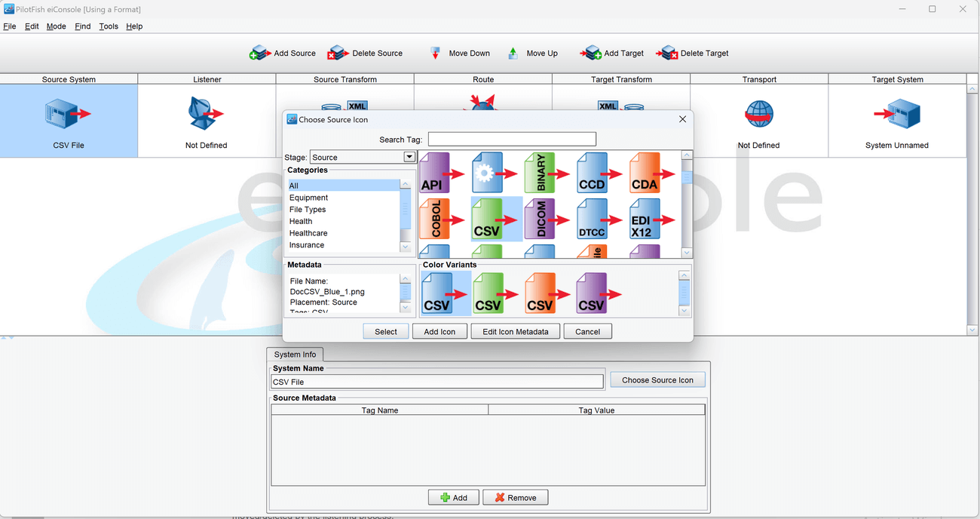Image resolution: width=980 pixels, height=519 pixels.
Task: Select the CSV File source system stage icon
Action: (x=69, y=115)
